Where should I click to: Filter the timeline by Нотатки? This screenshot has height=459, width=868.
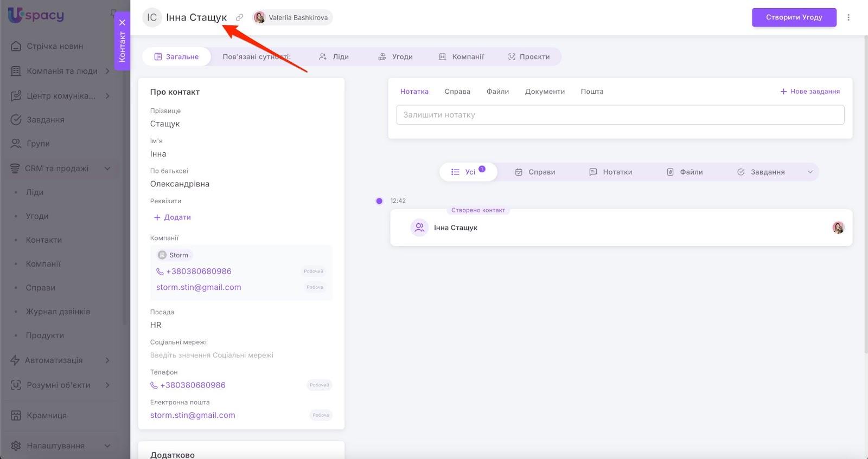tap(610, 172)
